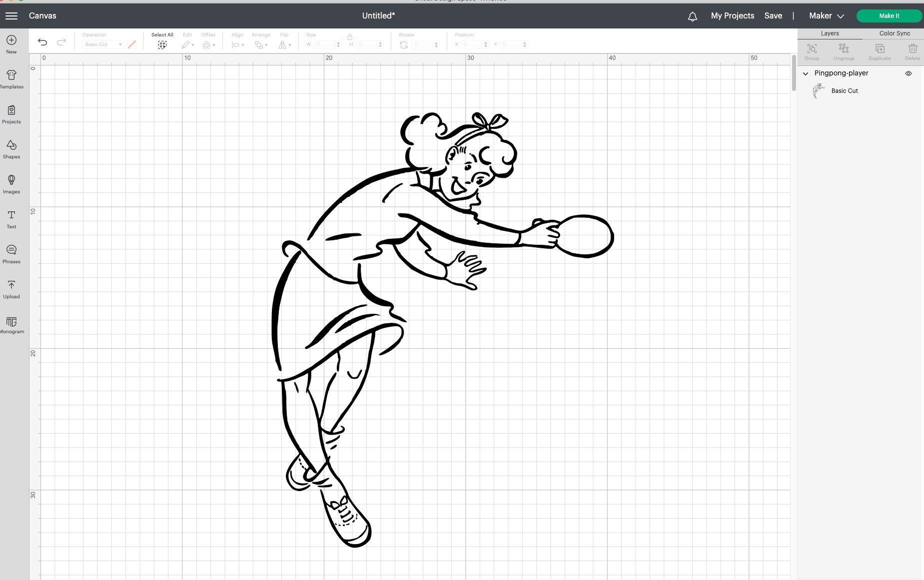
Task: Collapse the Pingpong-player group
Action: pos(806,73)
